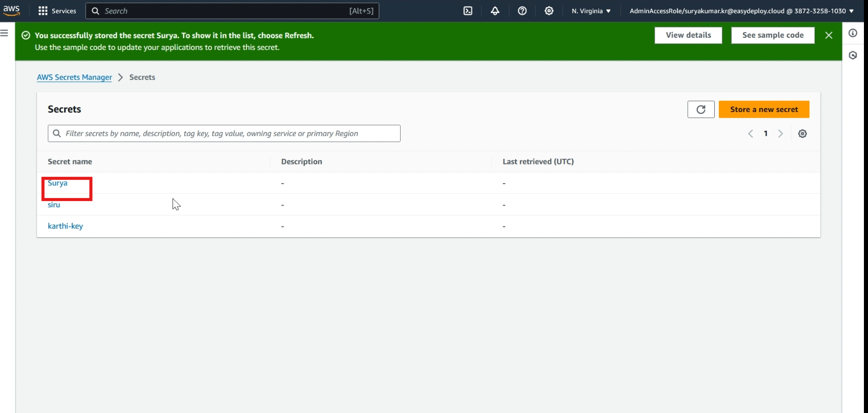Refresh the secrets list

[701, 109]
